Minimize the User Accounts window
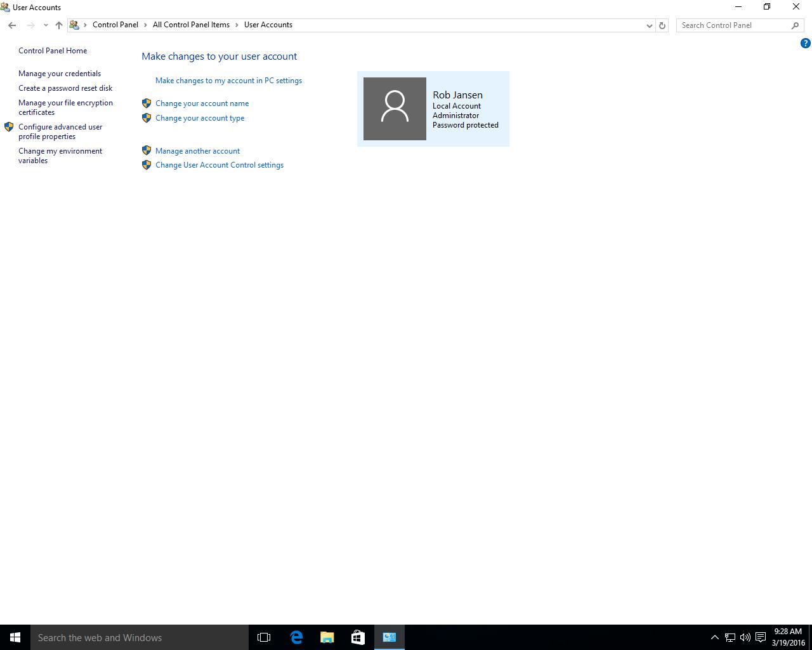 [x=738, y=7]
